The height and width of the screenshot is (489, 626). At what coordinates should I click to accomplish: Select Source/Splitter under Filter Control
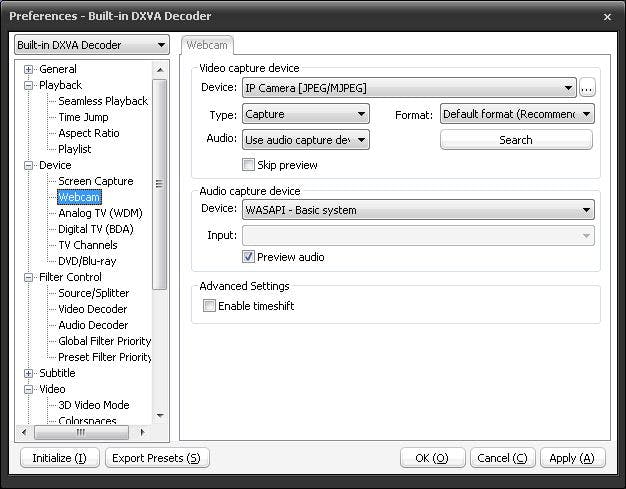94,293
